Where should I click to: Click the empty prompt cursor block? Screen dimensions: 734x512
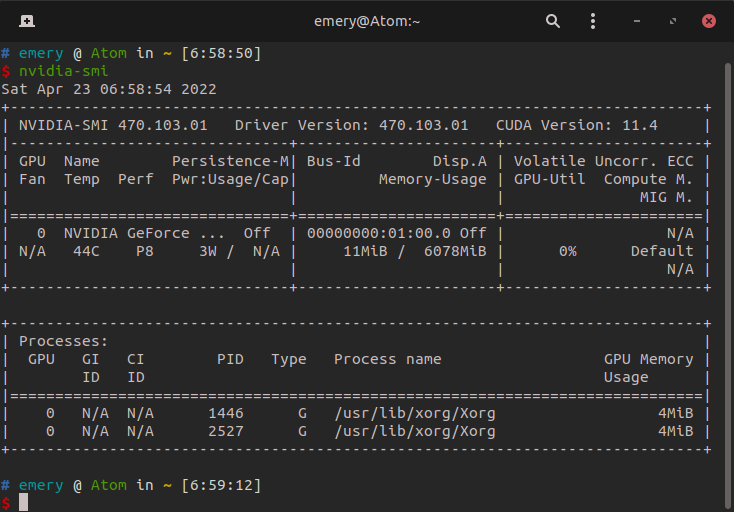tap(24, 502)
